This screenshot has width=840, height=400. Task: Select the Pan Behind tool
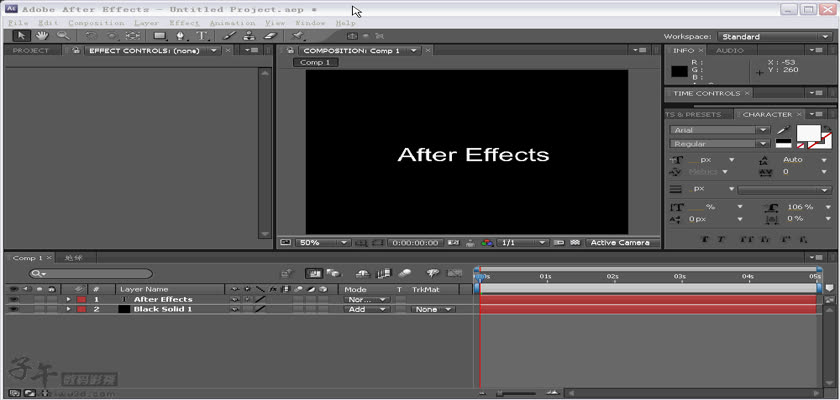(133, 36)
